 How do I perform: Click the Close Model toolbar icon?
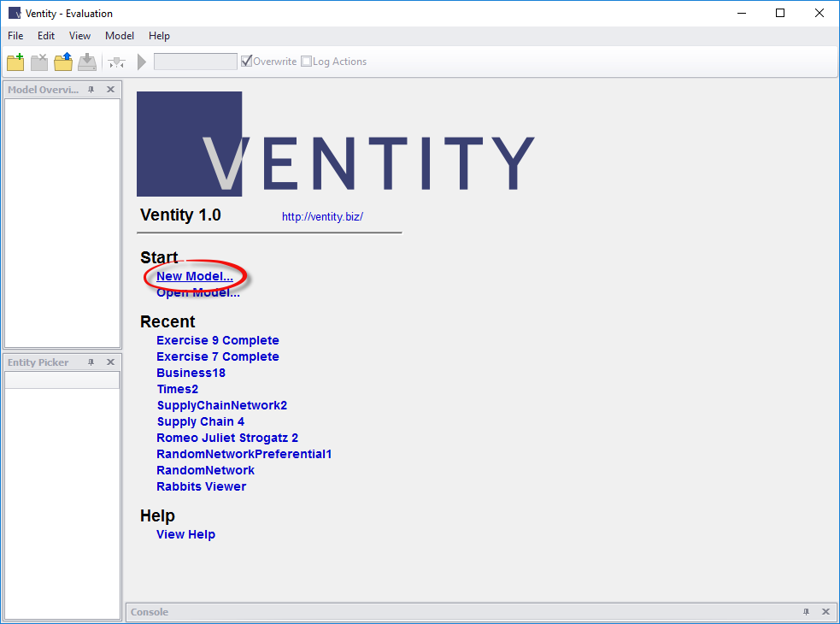tap(39, 62)
